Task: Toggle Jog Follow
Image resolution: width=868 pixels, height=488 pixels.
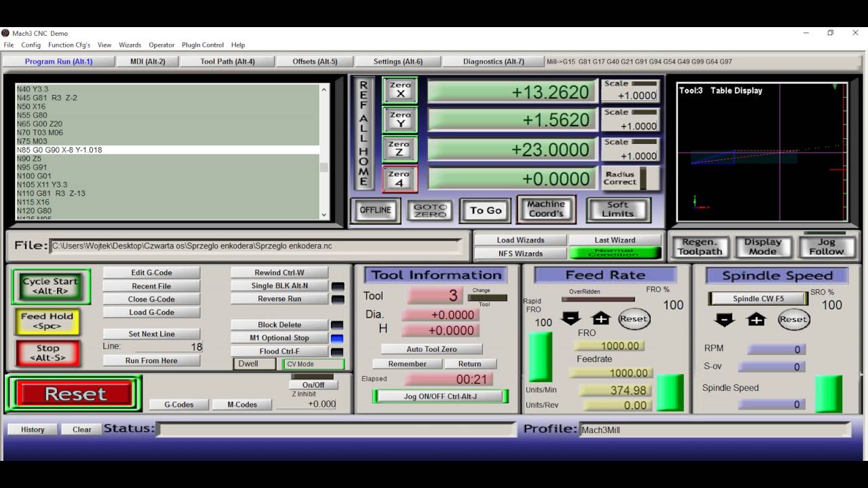Action: tap(826, 247)
